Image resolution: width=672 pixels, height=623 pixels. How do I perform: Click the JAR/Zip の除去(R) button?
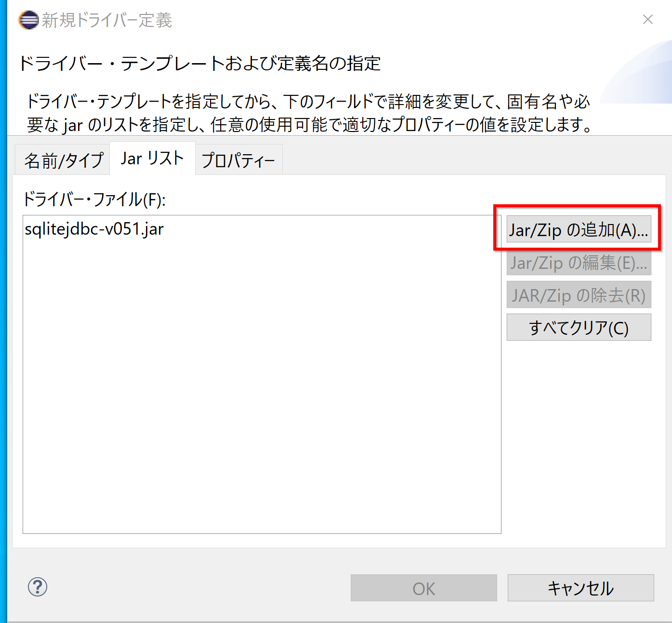tap(579, 295)
